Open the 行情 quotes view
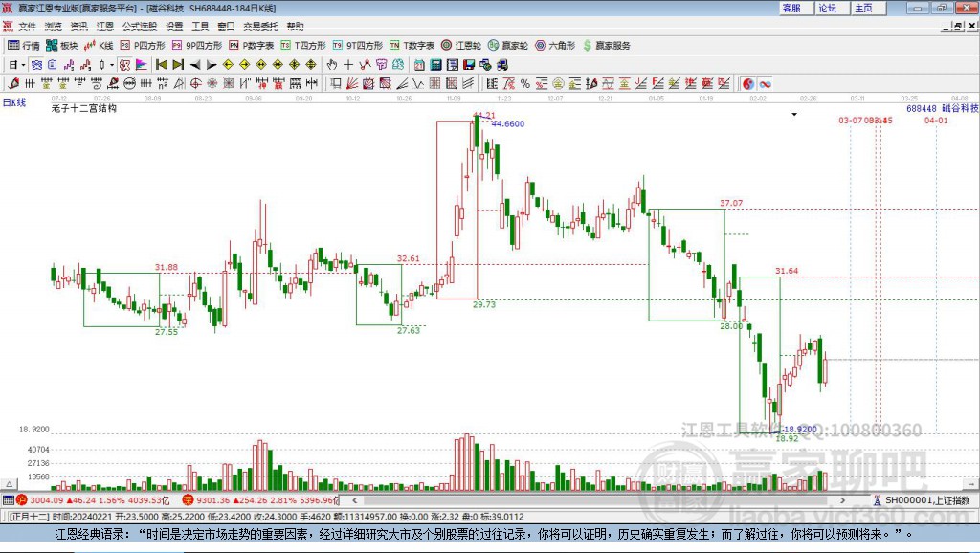The width and height of the screenshot is (980, 553). 24,46
